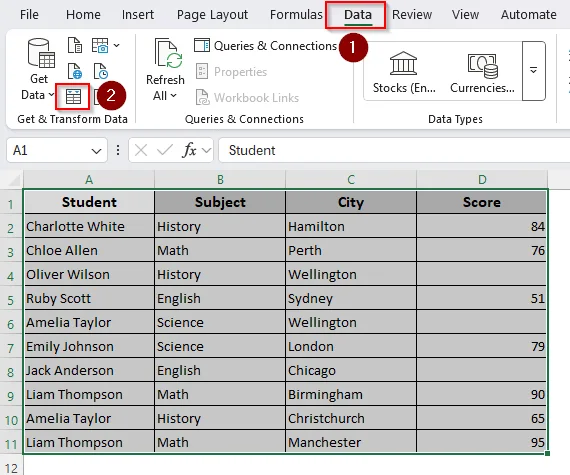Click the Enter formula checkmark icon

pos(165,150)
